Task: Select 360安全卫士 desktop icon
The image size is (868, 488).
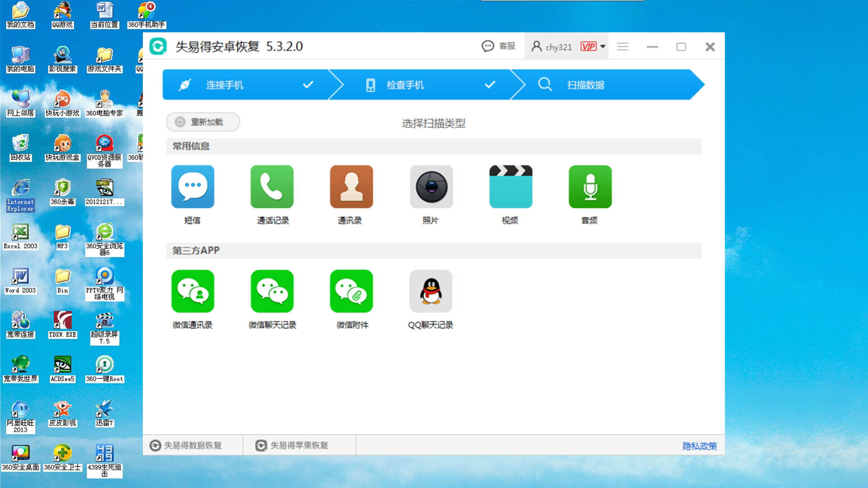Action: coord(62,458)
